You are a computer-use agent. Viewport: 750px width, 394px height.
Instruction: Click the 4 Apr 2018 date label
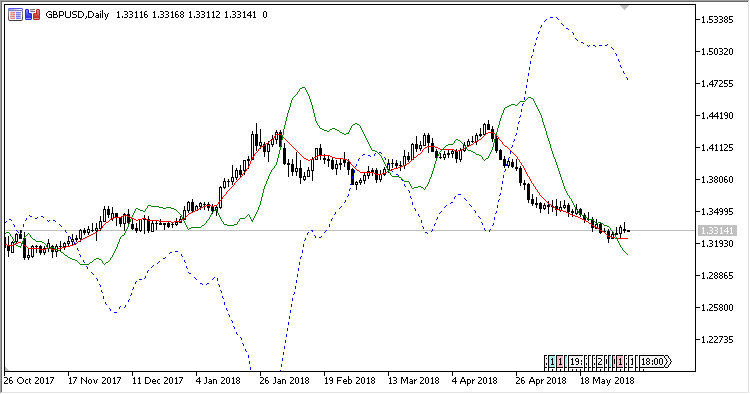474,381
